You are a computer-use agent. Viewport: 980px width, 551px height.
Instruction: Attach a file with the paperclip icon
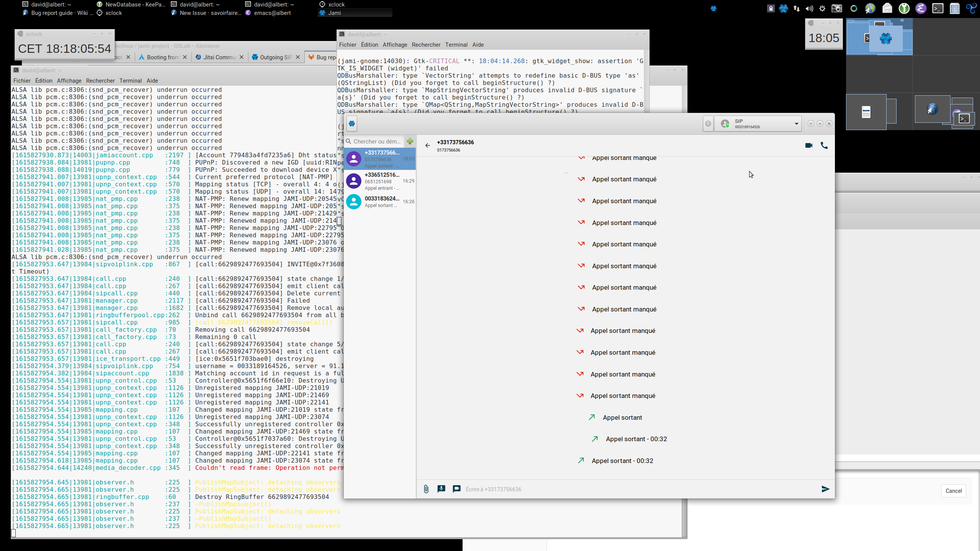coord(426,489)
